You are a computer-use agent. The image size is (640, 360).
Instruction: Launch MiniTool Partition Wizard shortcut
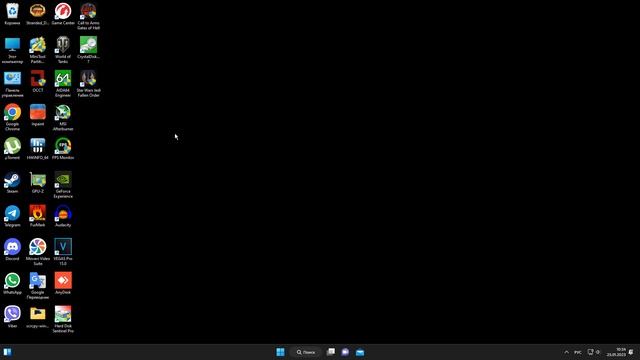point(38,50)
